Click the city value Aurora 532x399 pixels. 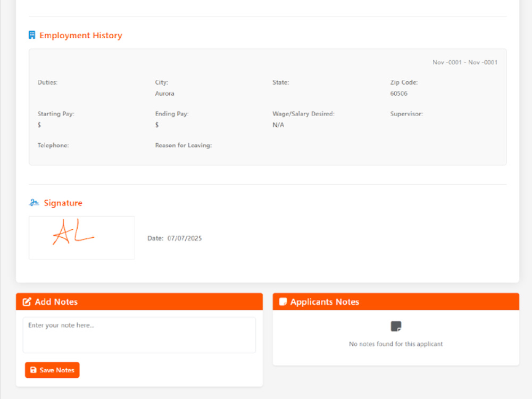tap(164, 93)
